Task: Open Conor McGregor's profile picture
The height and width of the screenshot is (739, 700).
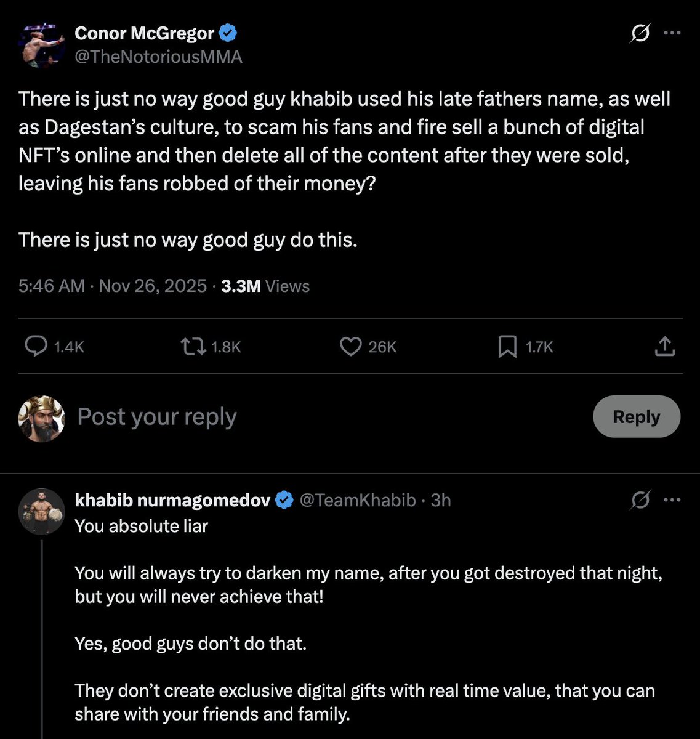Action: pyautogui.click(x=42, y=45)
